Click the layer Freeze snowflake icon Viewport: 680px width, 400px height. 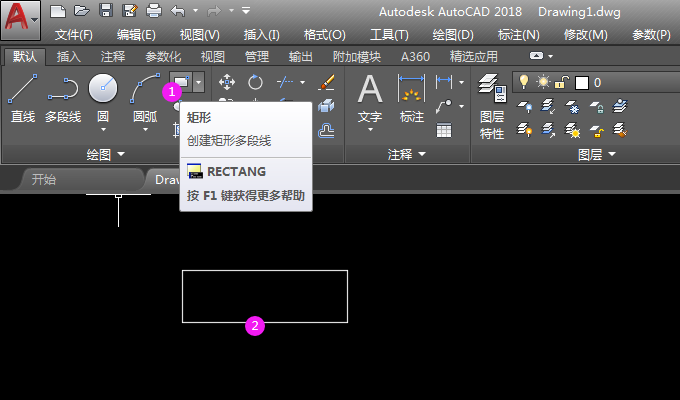click(x=572, y=106)
